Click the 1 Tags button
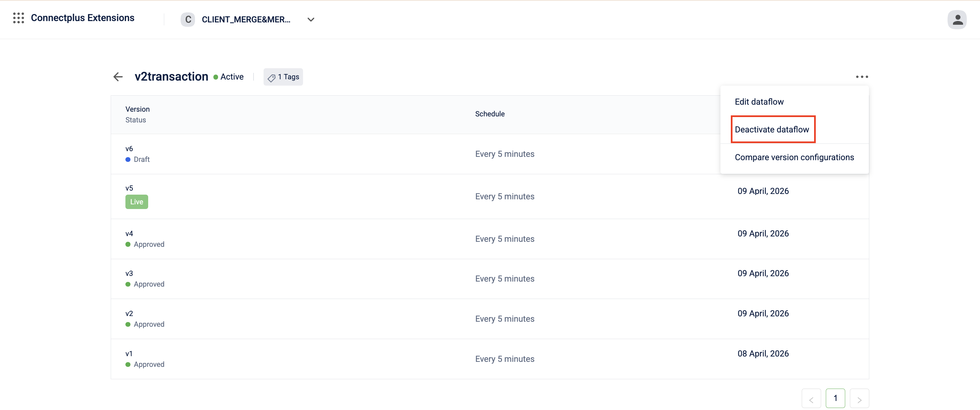The image size is (980, 410). 283,77
